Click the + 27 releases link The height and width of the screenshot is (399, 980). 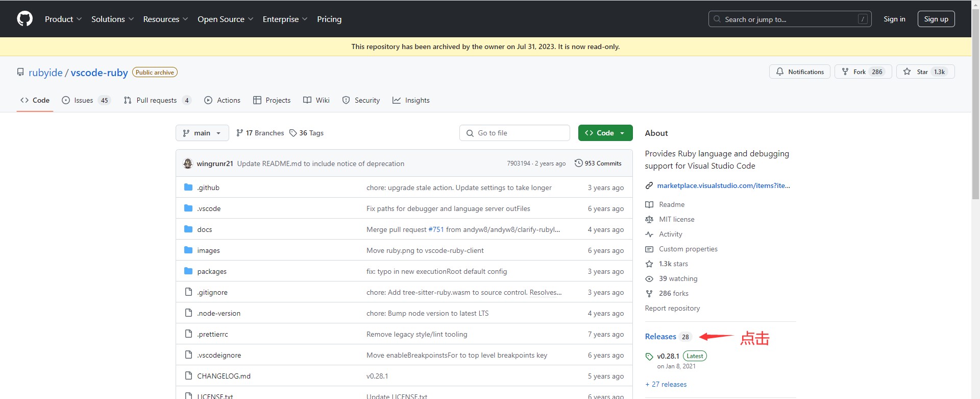click(x=666, y=384)
